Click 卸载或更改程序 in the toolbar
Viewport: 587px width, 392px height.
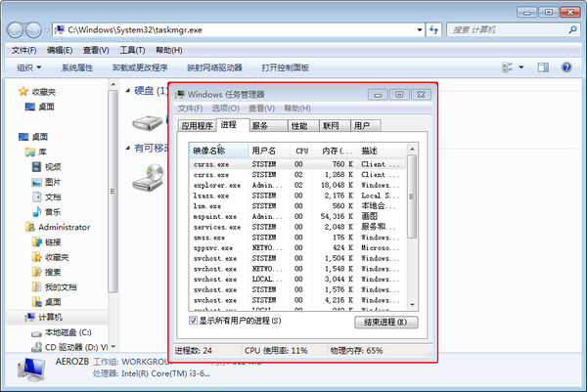140,67
